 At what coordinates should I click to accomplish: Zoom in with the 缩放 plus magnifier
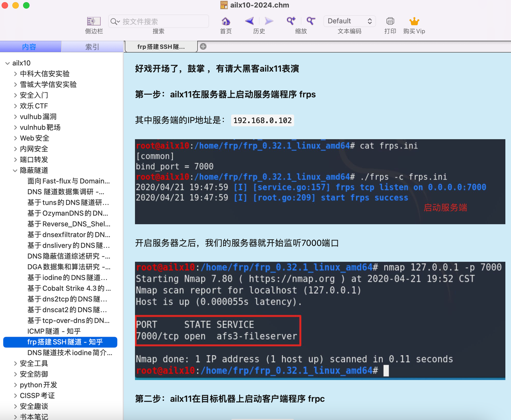pyautogui.click(x=291, y=21)
